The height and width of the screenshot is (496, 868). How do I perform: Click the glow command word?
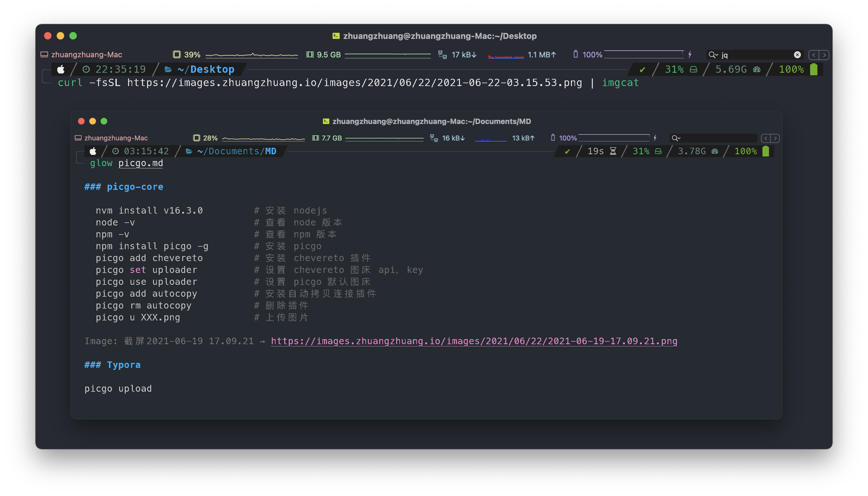click(x=101, y=163)
